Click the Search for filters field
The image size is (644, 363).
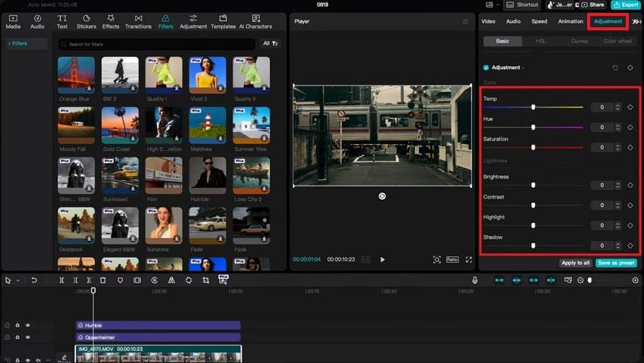pyautogui.click(x=157, y=44)
